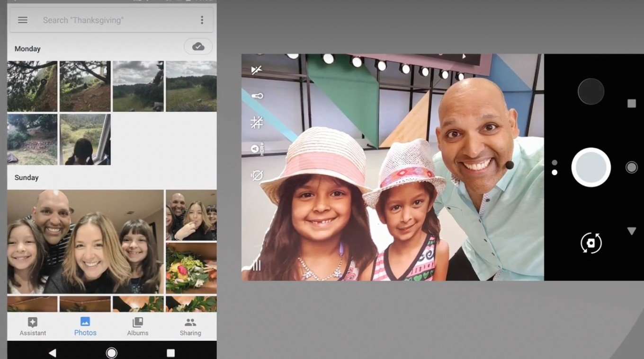This screenshot has height=359, width=644.
Task: Open the Google Photos hamburger menu
Action: pyautogui.click(x=23, y=20)
